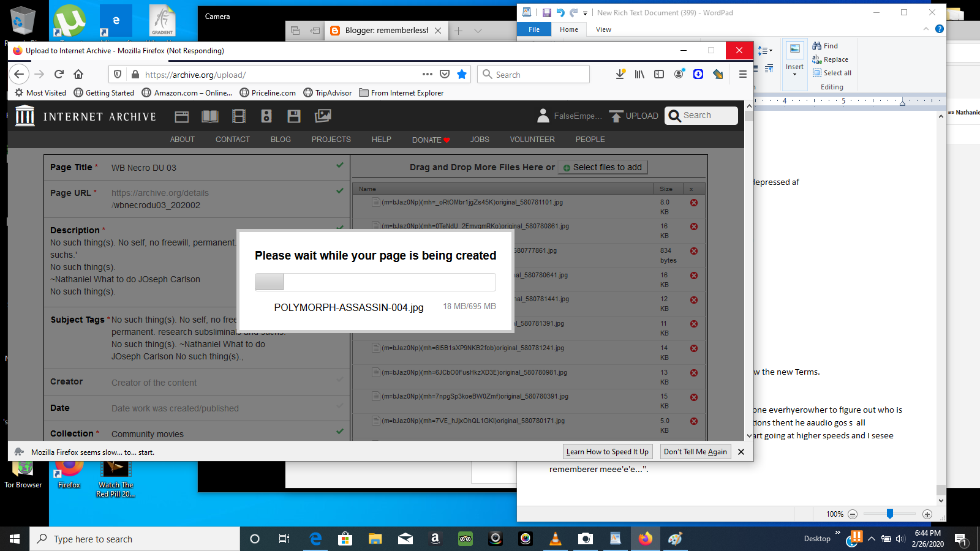Click Select files to add button
This screenshot has height=551, width=980.
pyautogui.click(x=602, y=167)
